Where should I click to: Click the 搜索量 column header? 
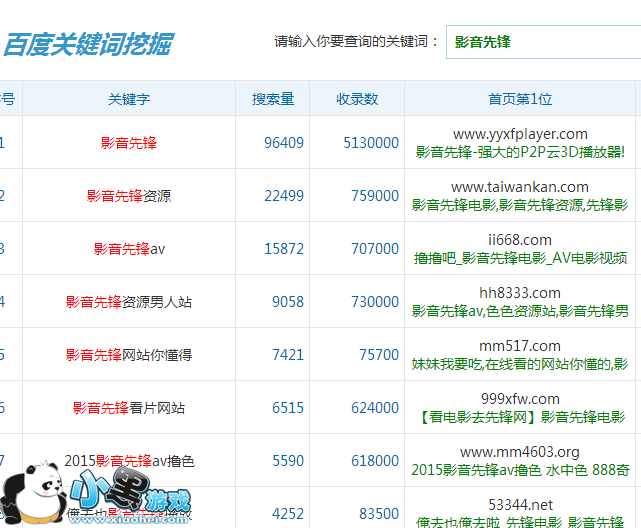tap(273, 99)
